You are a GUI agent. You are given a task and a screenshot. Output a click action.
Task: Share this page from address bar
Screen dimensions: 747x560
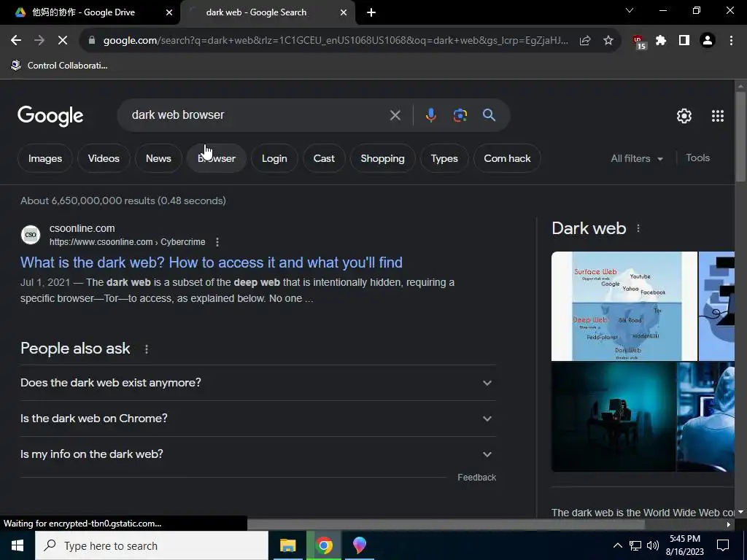(x=585, y=41)
